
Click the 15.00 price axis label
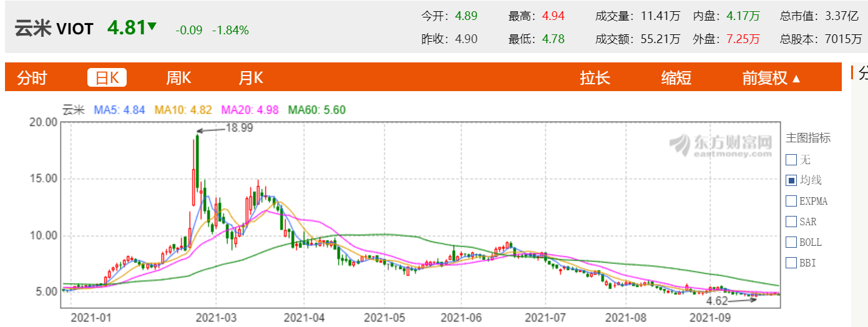[x=44, y=178]
